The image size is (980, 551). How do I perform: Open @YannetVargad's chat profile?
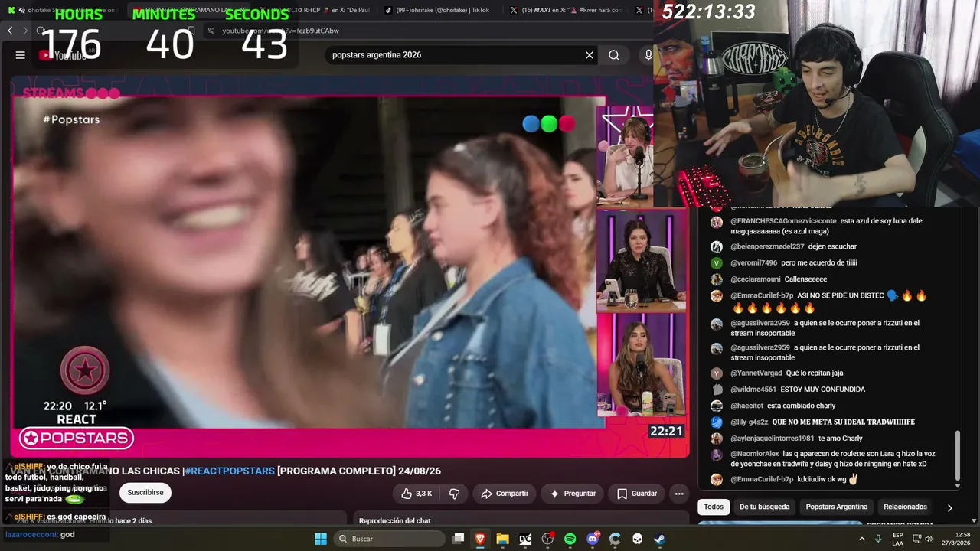coord(756,373)
